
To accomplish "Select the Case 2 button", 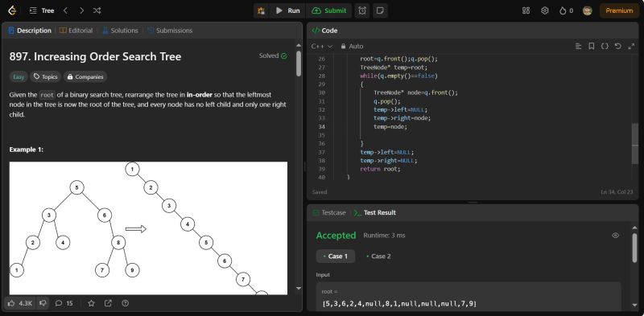I will point(378,256).
